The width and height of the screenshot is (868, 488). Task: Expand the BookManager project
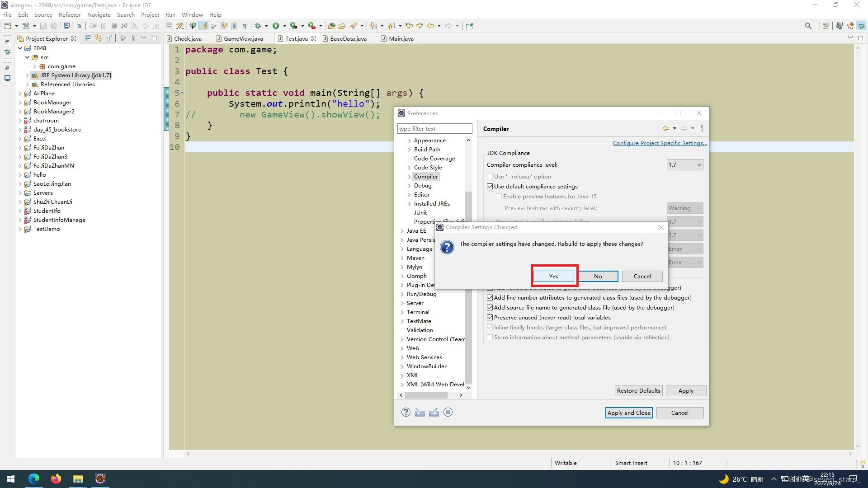point(20,103)
